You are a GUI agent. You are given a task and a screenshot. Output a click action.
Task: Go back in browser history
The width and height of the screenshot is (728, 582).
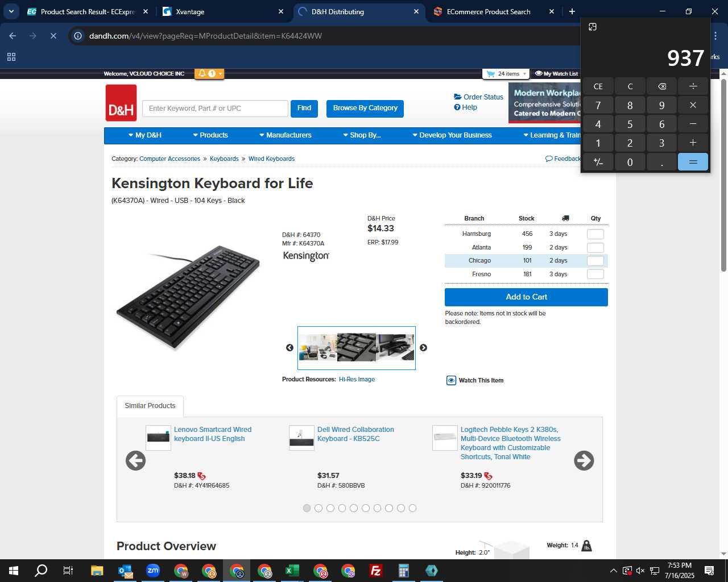pos(13,36)
